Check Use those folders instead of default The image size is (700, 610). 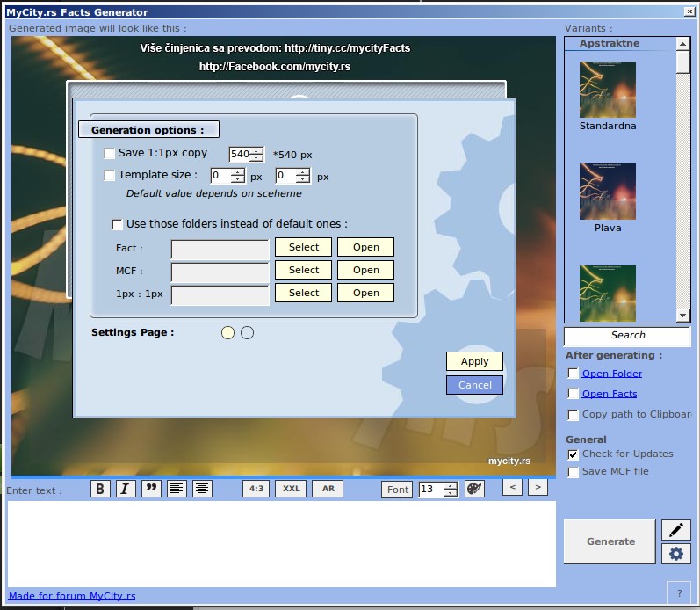pyautogui.click(x=118, y=224)
